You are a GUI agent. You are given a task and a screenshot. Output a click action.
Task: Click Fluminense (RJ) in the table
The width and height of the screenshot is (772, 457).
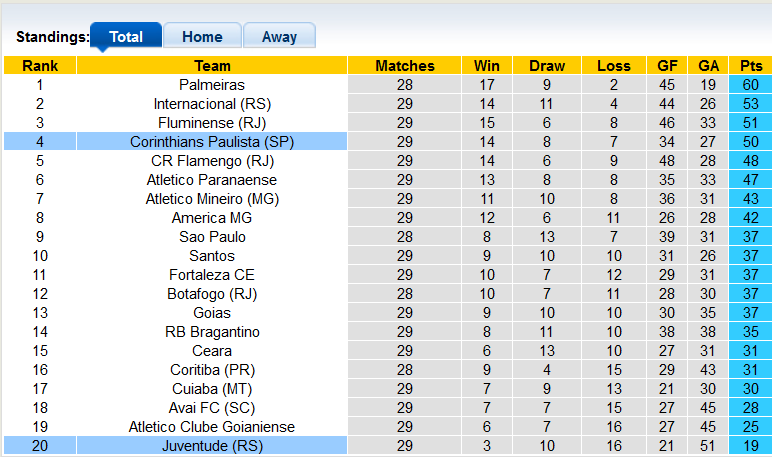click(212, 123)
